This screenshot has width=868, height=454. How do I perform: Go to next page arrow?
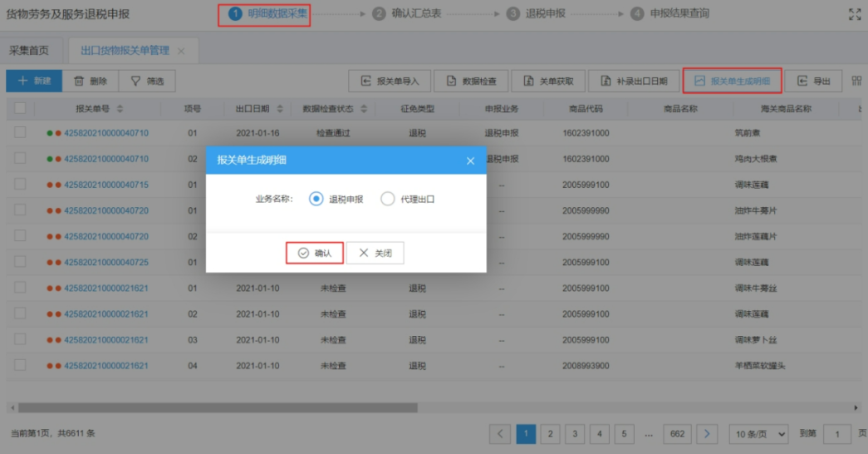pyautogui.click(x=707, y=434)
